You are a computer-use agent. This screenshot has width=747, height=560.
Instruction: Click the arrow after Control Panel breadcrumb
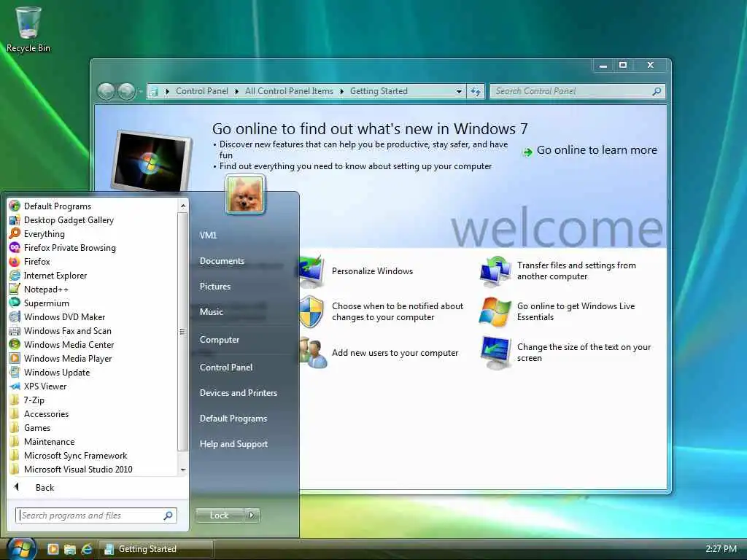coord(237,91)
